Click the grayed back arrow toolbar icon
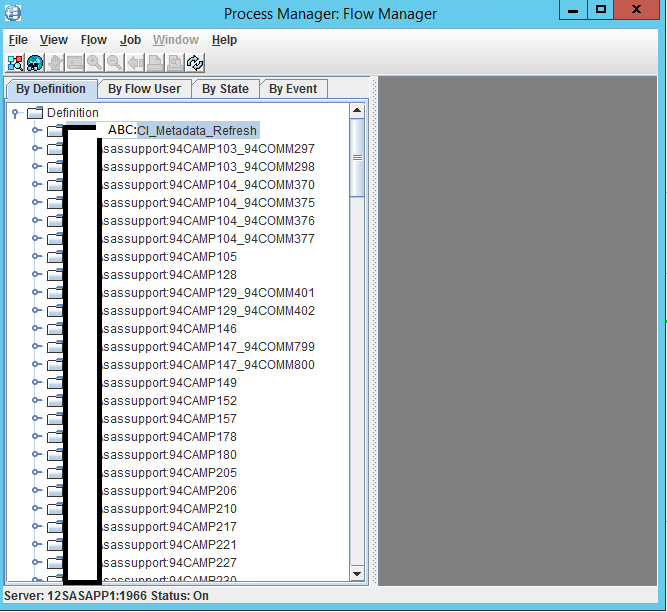Viewport: 667px width, 612px height. (x=135, y=63)
